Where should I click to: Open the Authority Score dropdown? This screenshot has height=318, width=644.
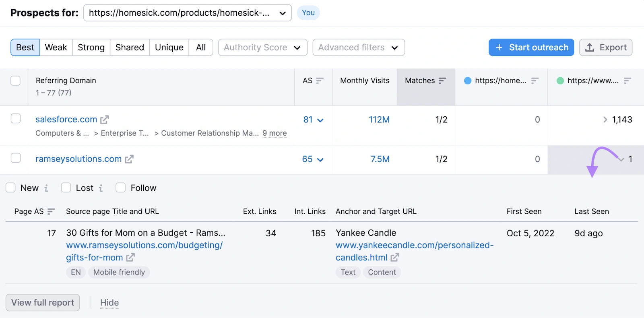click(263, 47)
